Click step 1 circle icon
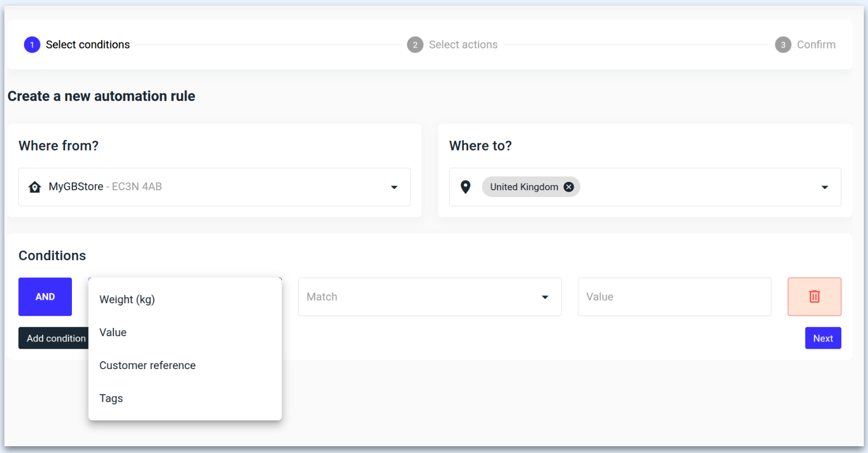868x453 pixels. coord(32,45)
